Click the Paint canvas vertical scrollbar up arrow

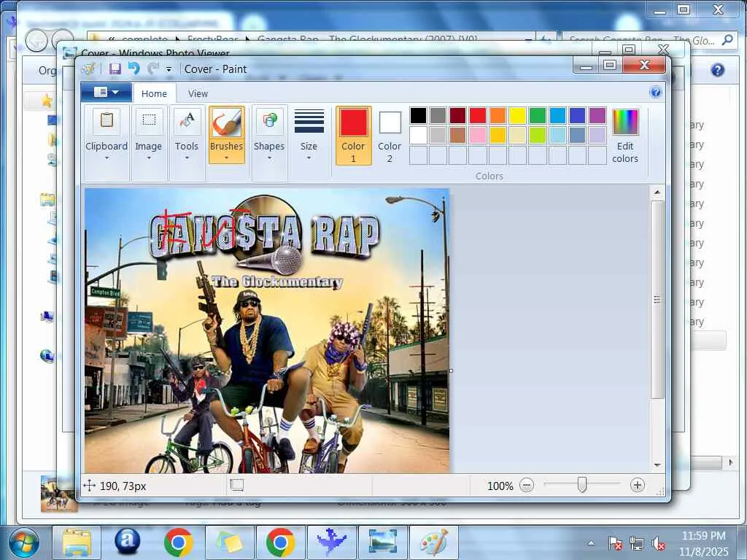(x=657, y=192)
